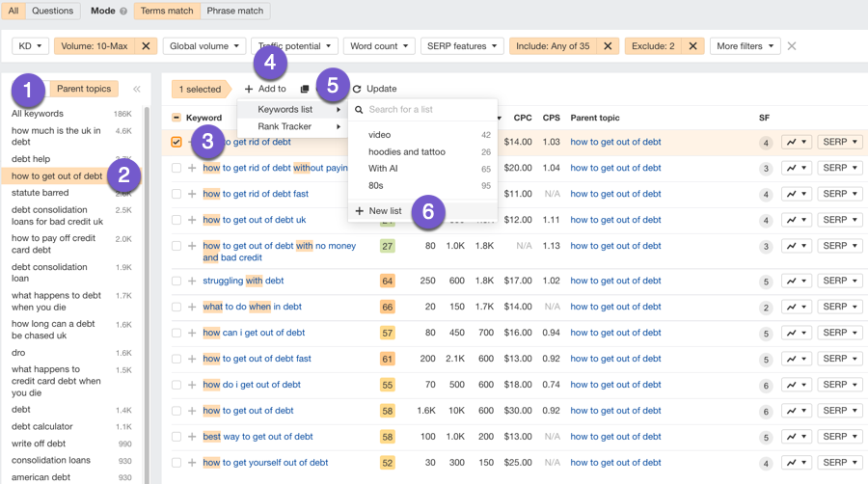This screenshot has height=484, width=868.
Task: Switch to Phrase match mode
Action: coord(235,12)
